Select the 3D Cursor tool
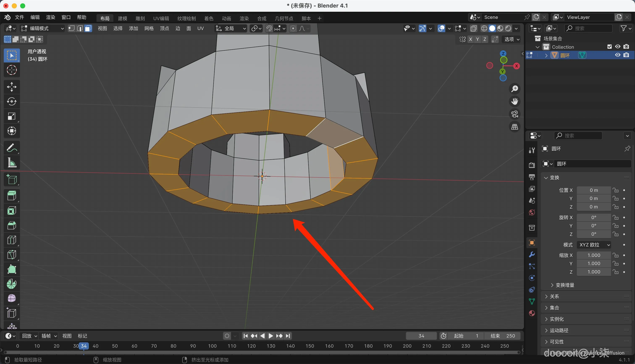635x364 pixels. (x=12, y=70)
